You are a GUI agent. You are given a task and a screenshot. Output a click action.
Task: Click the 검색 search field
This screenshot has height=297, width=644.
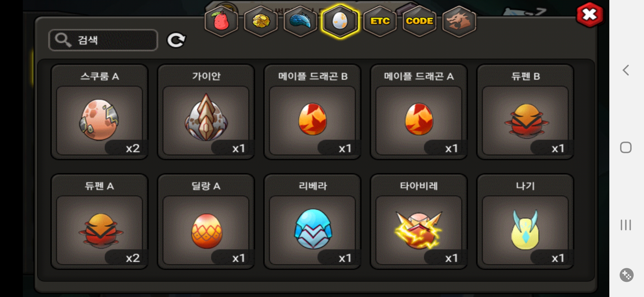(103, 40)
